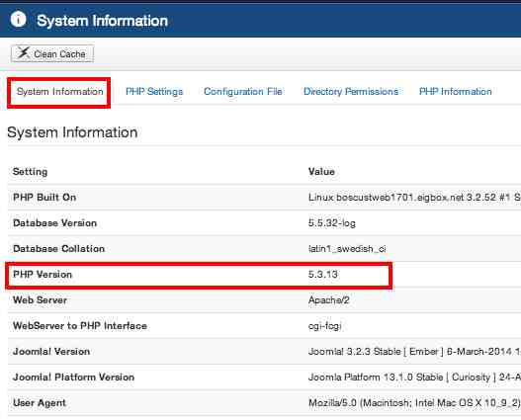
Task: Select the PHP Built On row
Action: click(264, 198)
